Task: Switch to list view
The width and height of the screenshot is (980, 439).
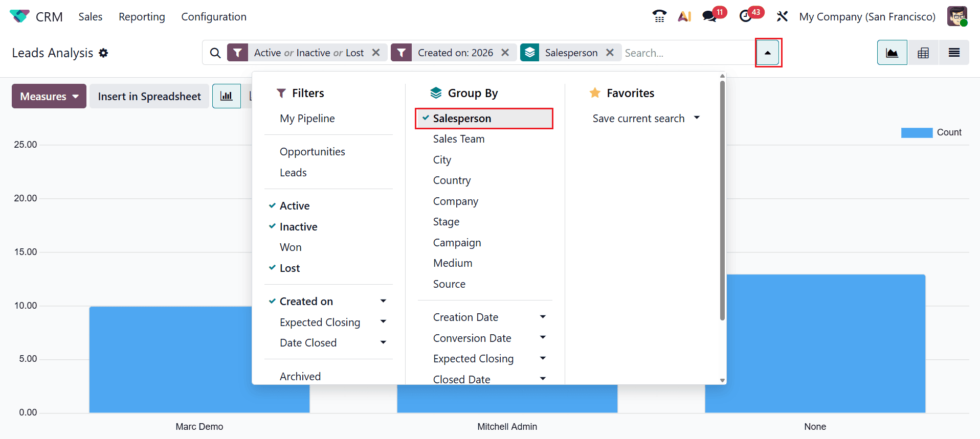Action: point(954,53)
